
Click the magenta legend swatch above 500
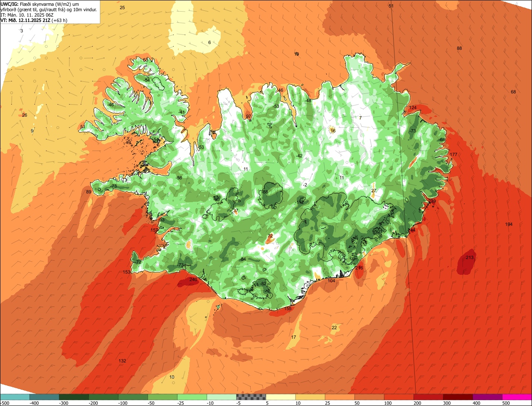(517, 397)
